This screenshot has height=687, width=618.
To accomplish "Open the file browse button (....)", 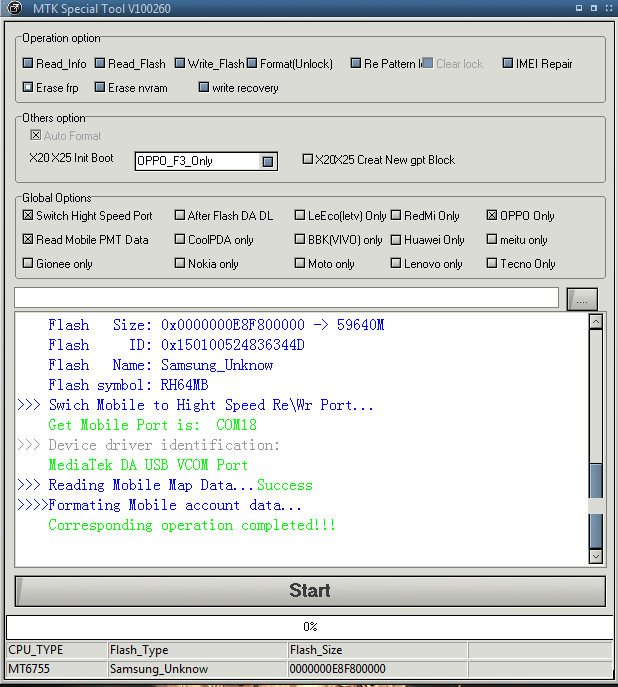I will (582, 299).
